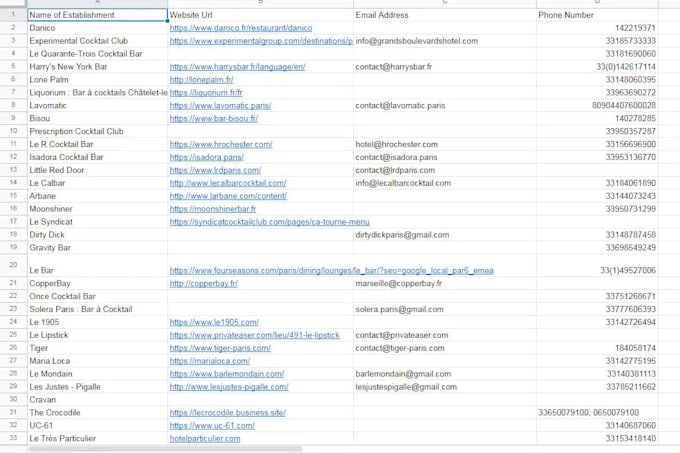Open the bar-bisou.fr link
The image size is (680, 453).
(x=214, y=118)
